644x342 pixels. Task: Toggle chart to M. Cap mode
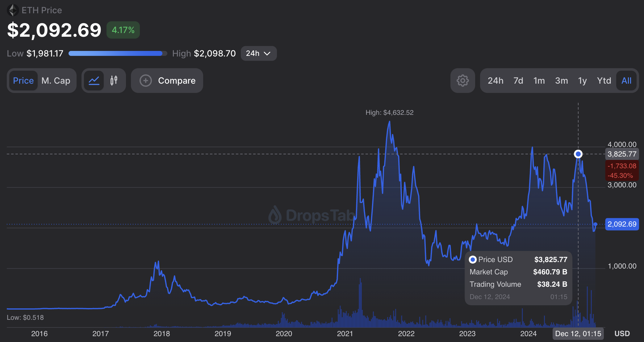click(x=56, y=81)
